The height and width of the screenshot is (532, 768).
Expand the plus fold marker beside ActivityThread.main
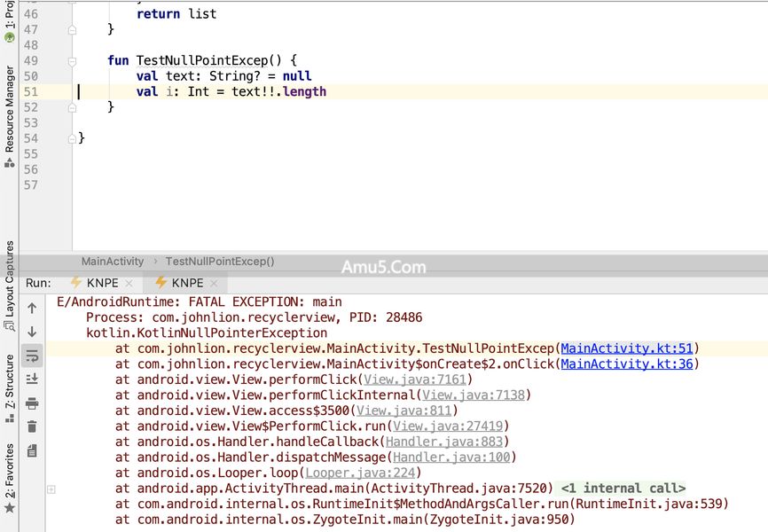tap(51, 489)
